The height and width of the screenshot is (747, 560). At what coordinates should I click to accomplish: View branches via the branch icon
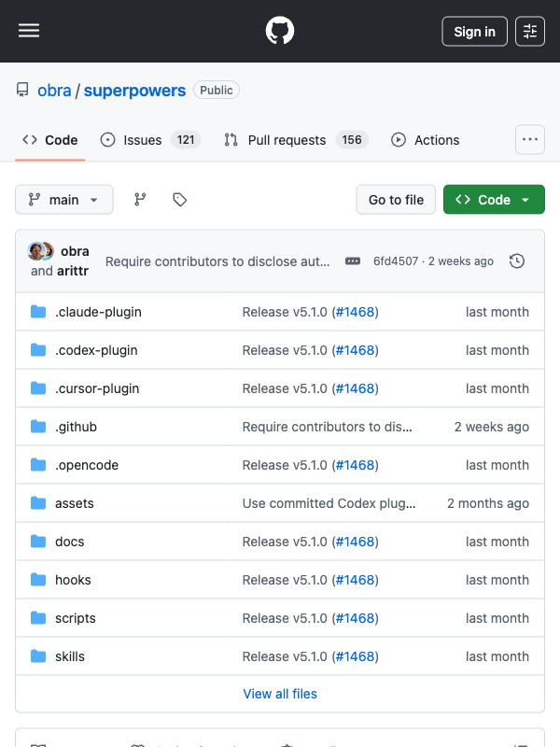pyautogui.click(x=140, y=200)
